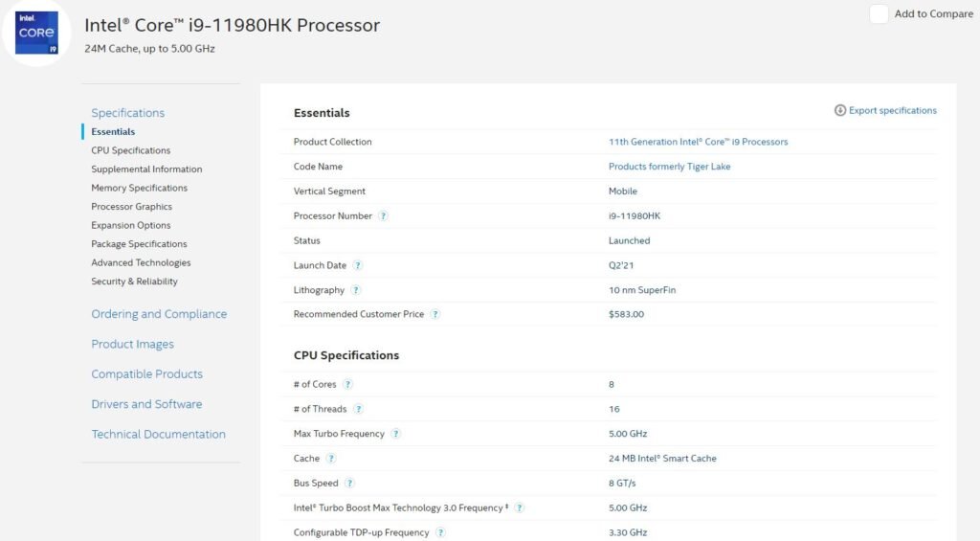Show help for Cache
Image resolution: width=980 pixels, height=541 pixels.
(331, 459)
